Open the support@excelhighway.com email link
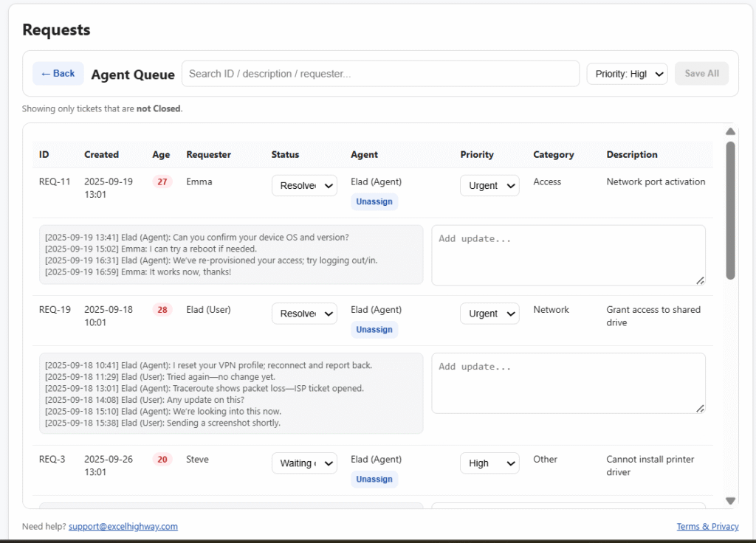 (123, 527)
